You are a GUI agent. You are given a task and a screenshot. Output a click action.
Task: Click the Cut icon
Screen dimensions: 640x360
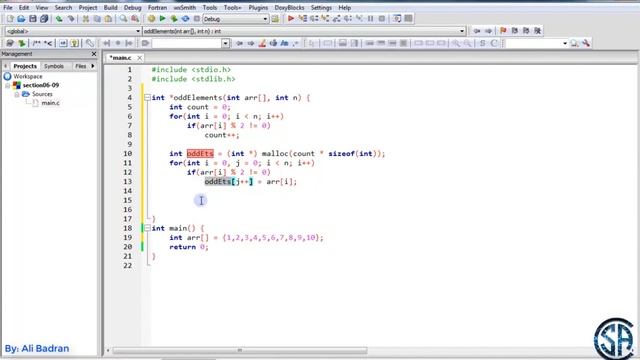point(86,19)
